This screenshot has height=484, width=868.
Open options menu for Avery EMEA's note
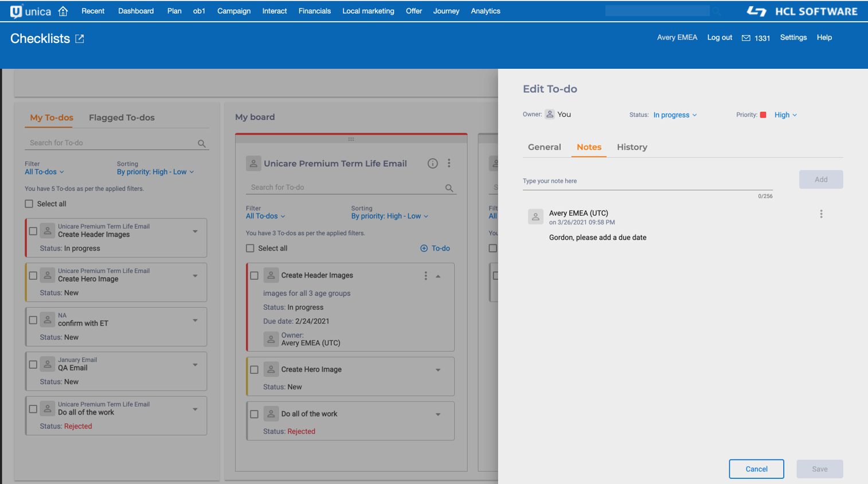pyautogui.click(x=821, y=214)
